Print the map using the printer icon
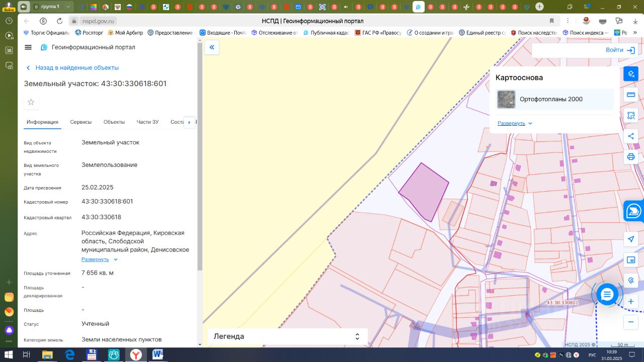This screenshot has height=362, width=644. [x=631, y=157]
